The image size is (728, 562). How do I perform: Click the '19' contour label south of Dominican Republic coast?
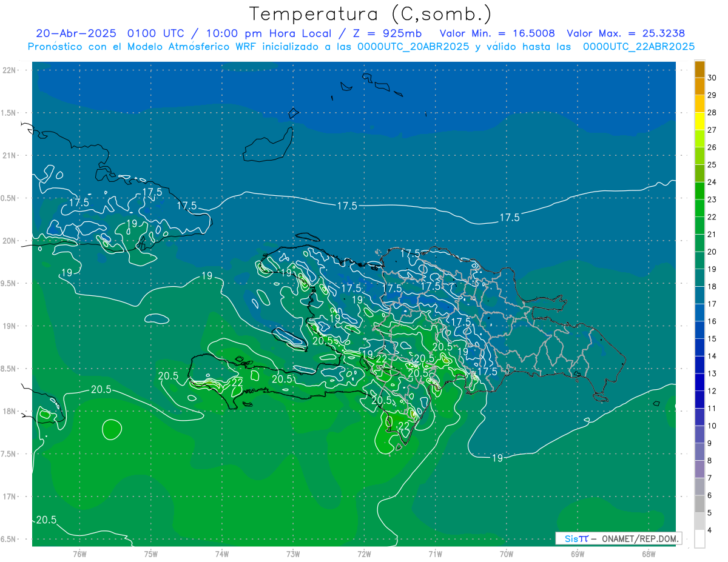(x=497, y=458)
